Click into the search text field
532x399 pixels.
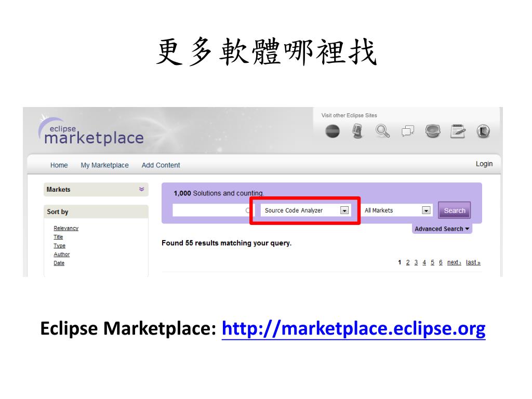click(212, 210)
